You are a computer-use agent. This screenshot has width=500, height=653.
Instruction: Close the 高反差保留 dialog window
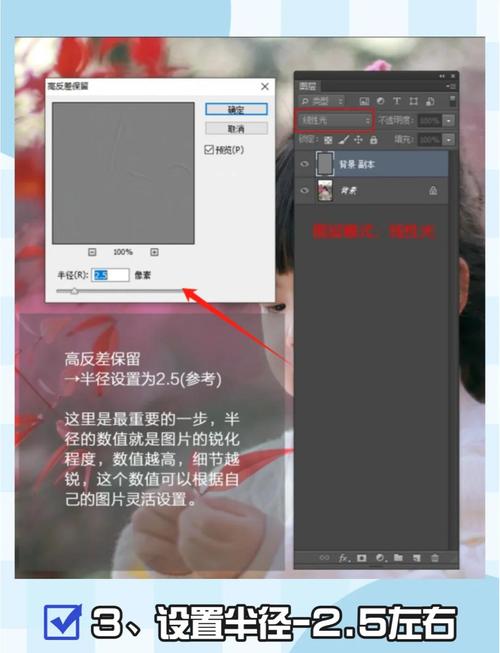click(x=265, y=86)
